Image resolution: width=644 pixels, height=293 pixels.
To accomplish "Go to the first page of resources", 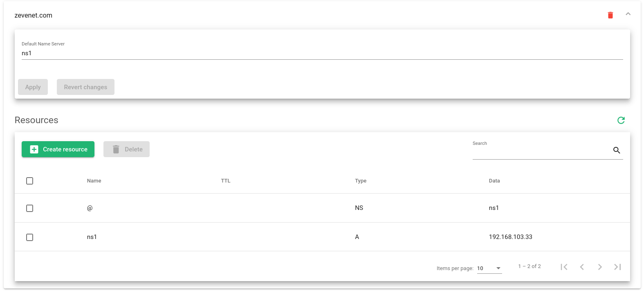I will [x=564, y=267].
